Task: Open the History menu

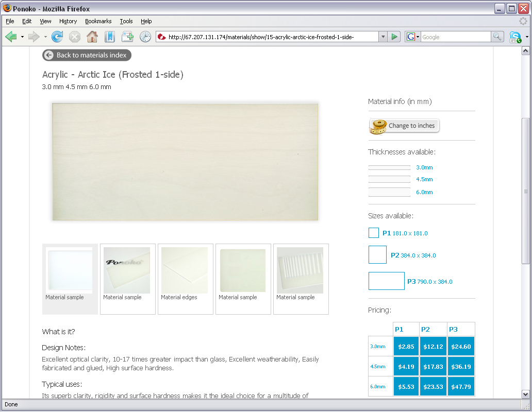Action: click(68, 21)
